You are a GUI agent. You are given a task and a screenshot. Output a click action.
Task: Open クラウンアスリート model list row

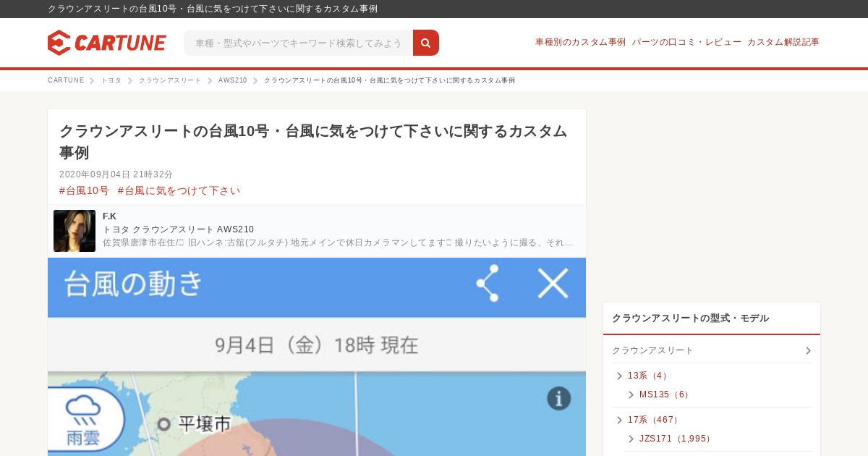coord(712,350)
